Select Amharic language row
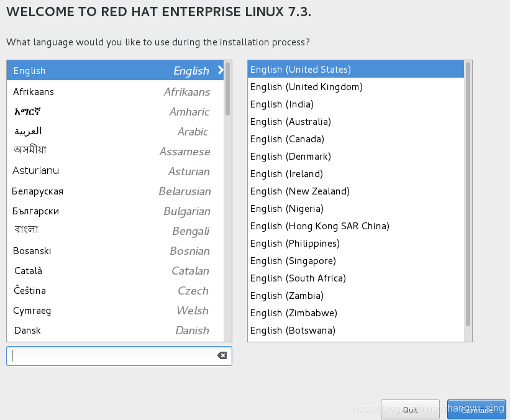Viewport: 510px width, 420px height. point(115,112)
